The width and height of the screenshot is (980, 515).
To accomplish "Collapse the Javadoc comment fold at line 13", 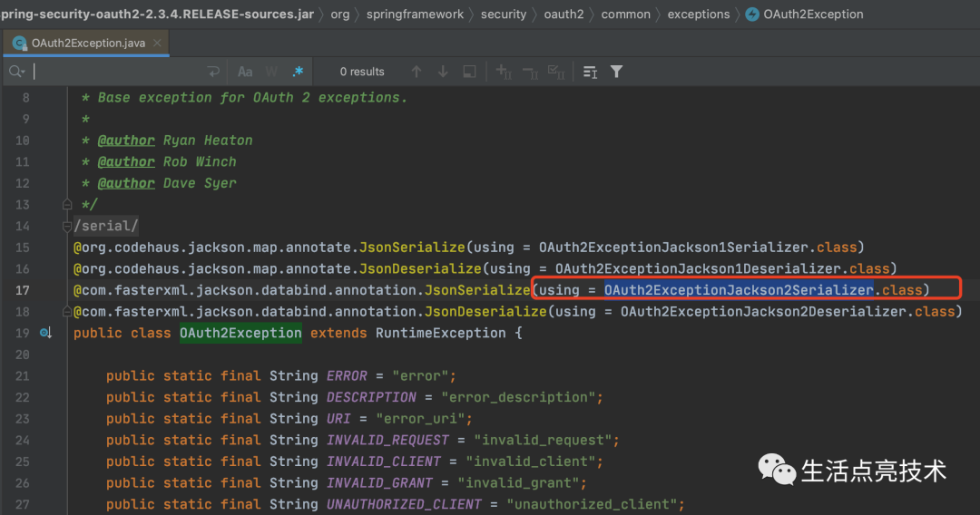I will (67, 204).
